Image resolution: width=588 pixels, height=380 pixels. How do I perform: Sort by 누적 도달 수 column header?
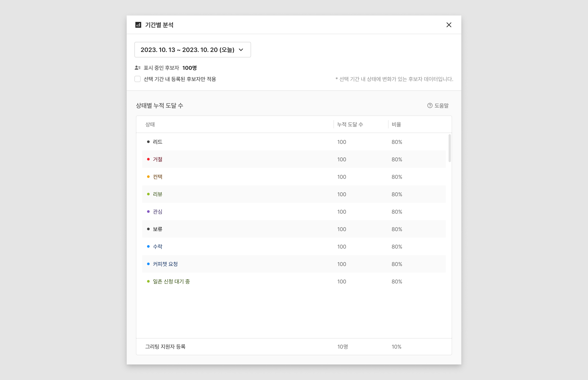coord(350,125)
